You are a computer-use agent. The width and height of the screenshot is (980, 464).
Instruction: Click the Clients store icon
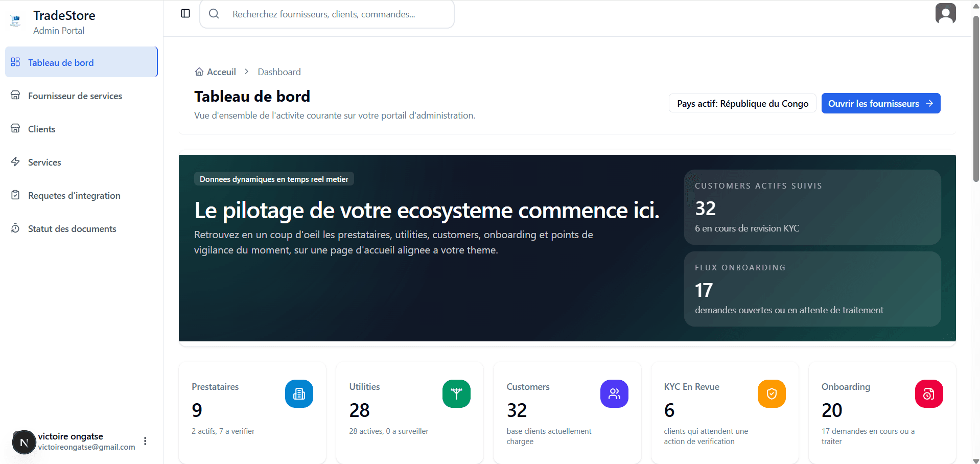point(15,128)
